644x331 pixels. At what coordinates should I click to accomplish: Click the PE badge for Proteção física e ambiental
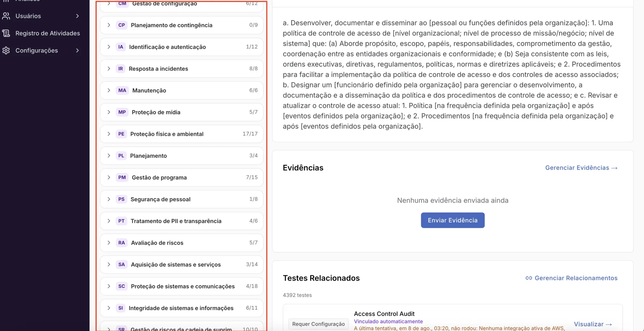coord(121,134)
